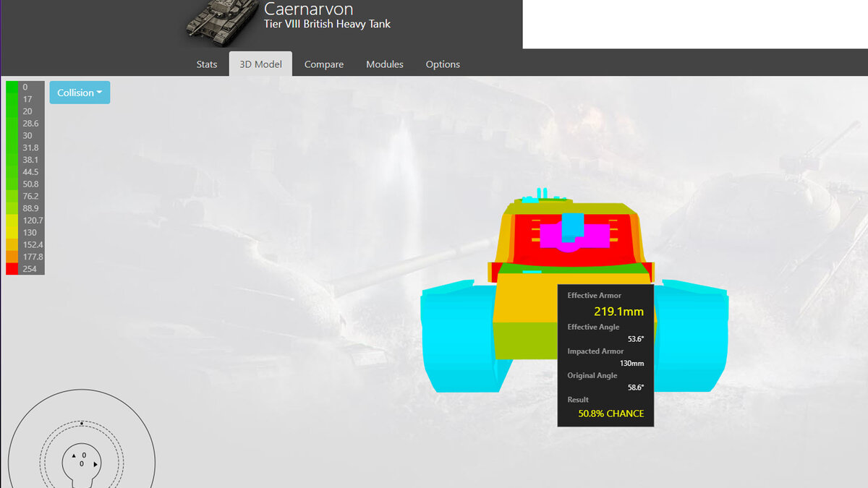Open the Compare tab

[x=324, y=64]
